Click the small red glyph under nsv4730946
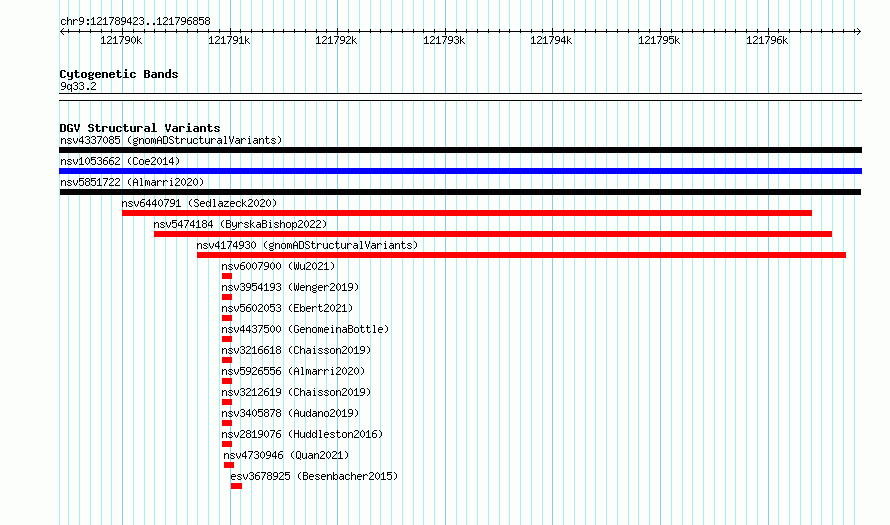Screen dimensions: 890x525 (229, 465)
